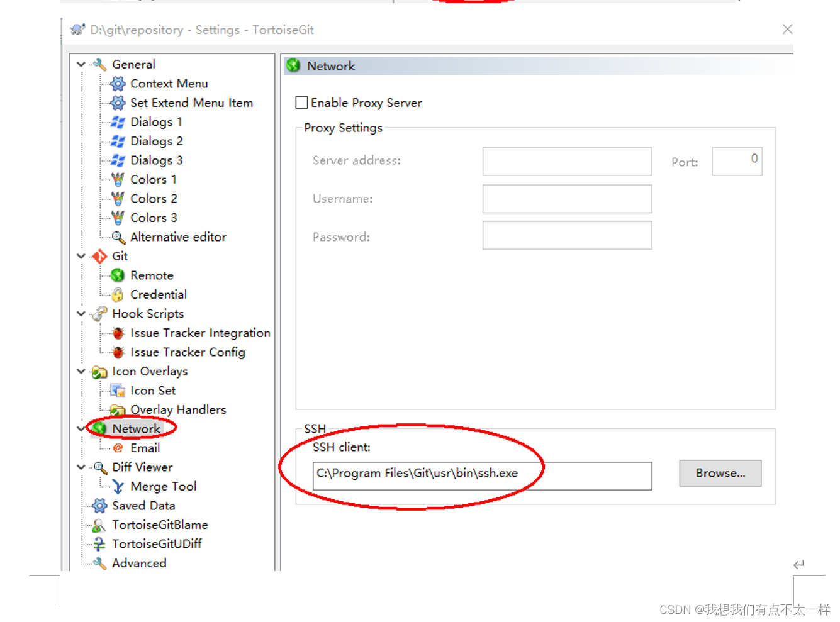Image resolution: width=840 pixels, height=622 pixels.
Task: Select the Context Menu tree item
Action: coord(169,84)
